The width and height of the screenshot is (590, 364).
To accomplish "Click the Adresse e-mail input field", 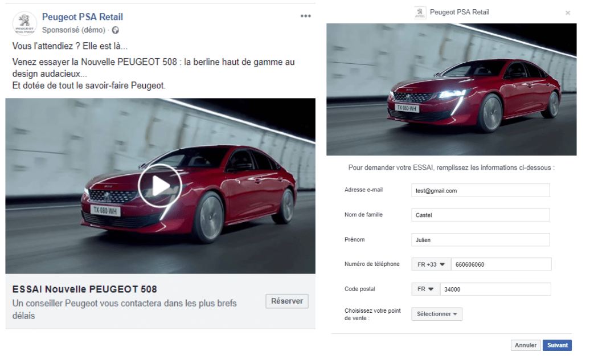I will point(480,191).
